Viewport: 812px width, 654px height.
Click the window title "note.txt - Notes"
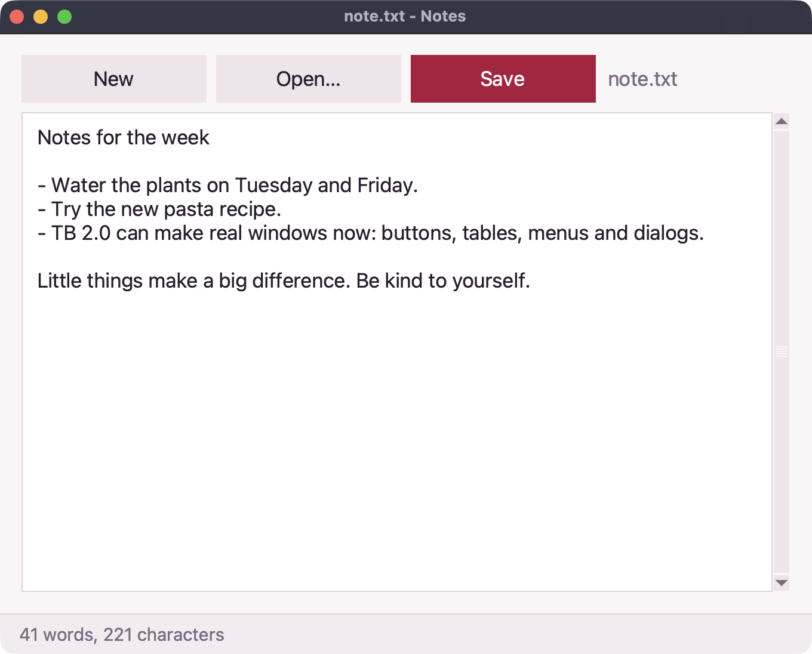(405, 16)
